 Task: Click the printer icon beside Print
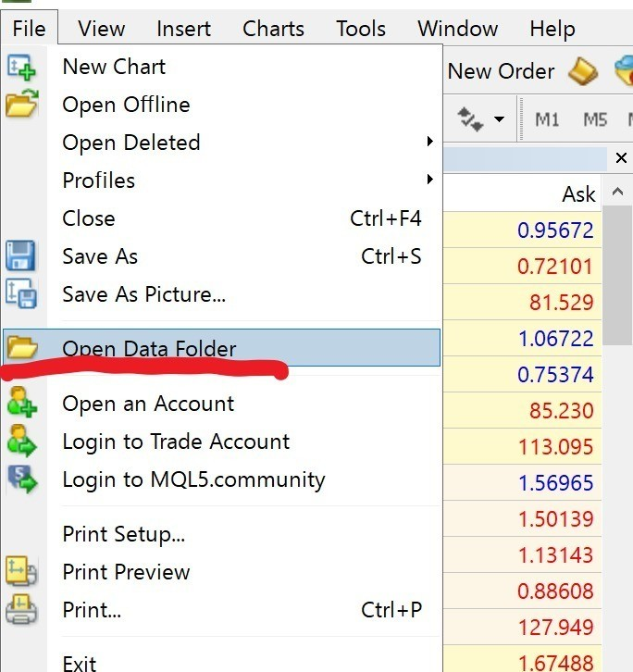point(20,610)
